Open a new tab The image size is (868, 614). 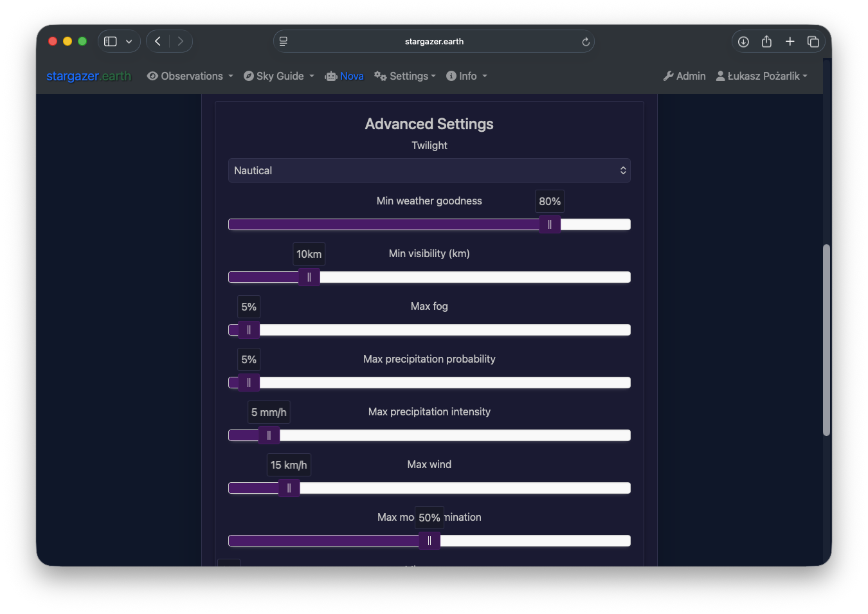click(790, 41)
